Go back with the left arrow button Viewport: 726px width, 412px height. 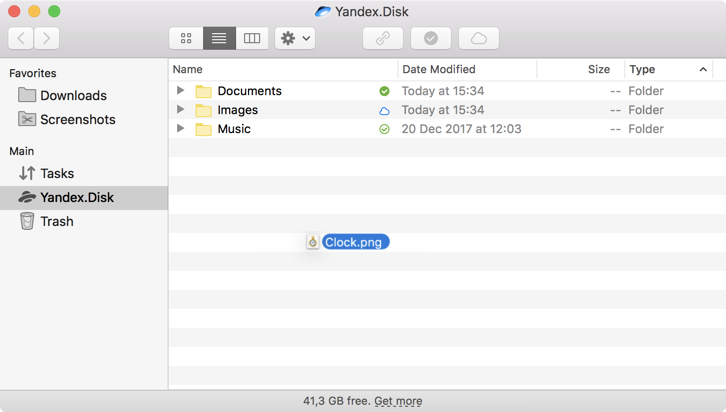pos(21,38)
